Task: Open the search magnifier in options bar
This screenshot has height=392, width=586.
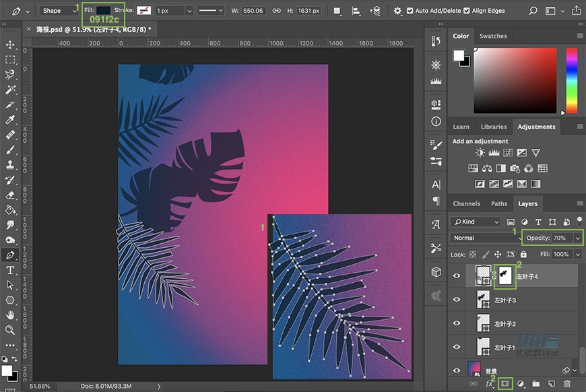Action: coord(533,11)
